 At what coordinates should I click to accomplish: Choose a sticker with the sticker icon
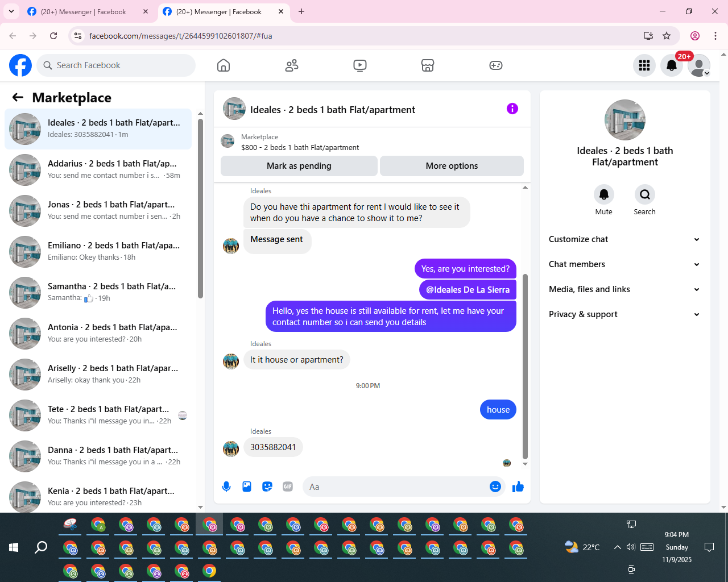coord(267,487)
